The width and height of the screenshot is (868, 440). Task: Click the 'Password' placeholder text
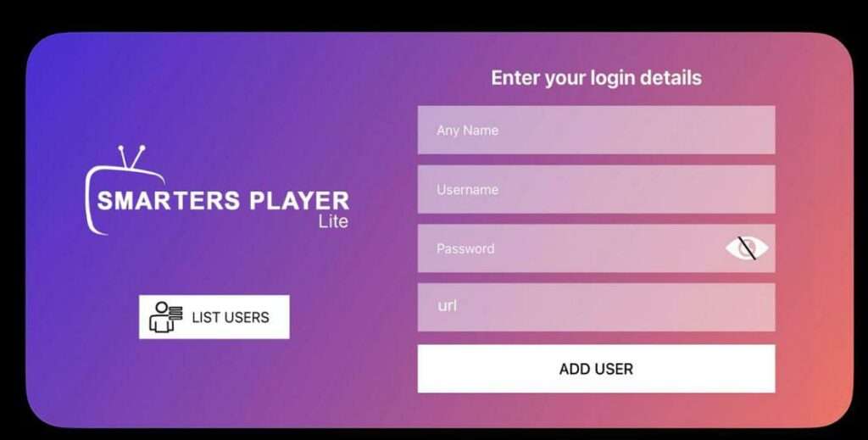click(x=465, y=248)
